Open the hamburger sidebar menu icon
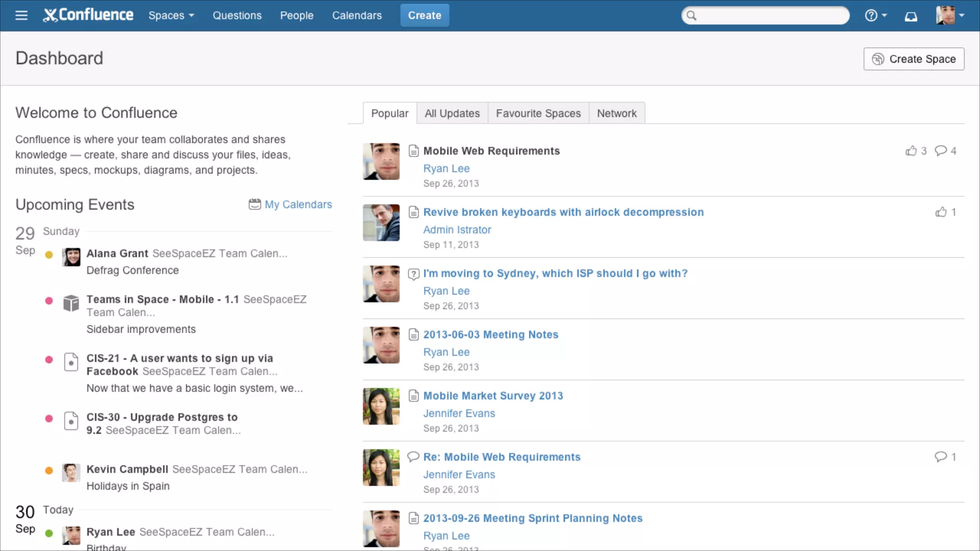This screenshot has height=551, width=980. point(21,15)
